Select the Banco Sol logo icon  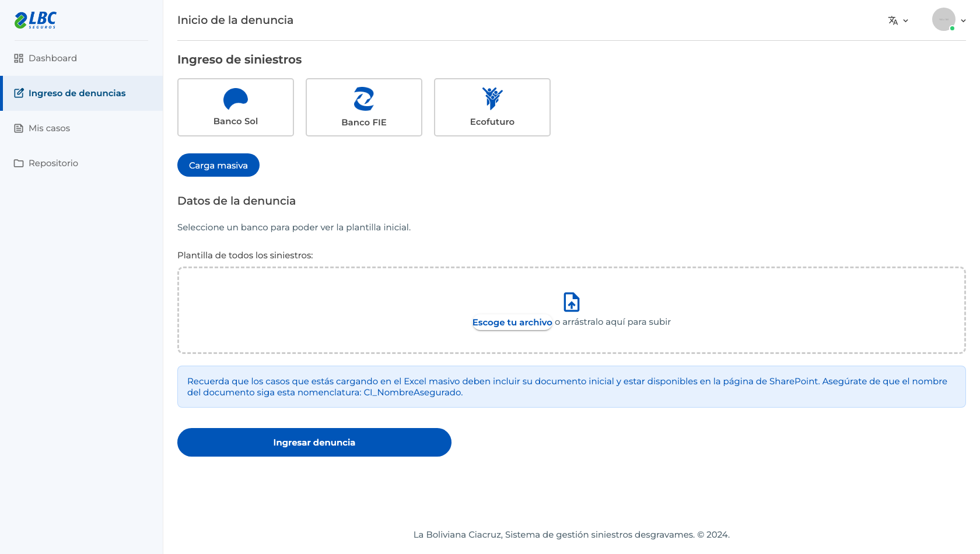(x=236, y=99)
